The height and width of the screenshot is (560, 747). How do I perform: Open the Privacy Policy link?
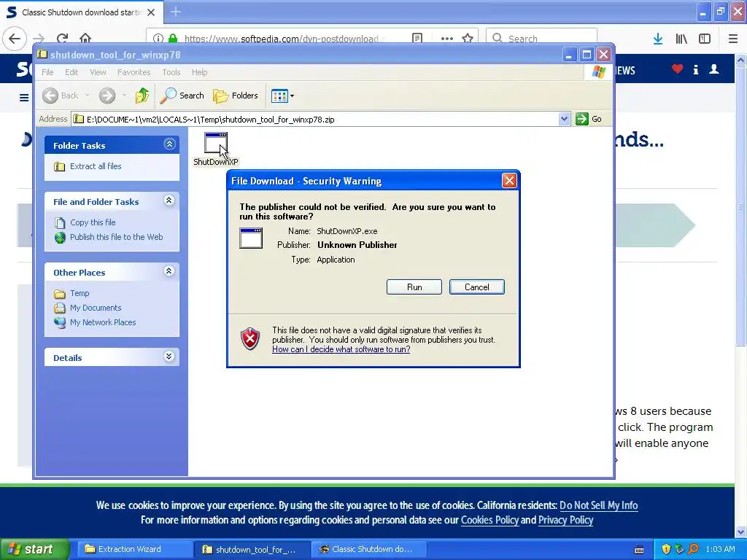coord(565,520)
